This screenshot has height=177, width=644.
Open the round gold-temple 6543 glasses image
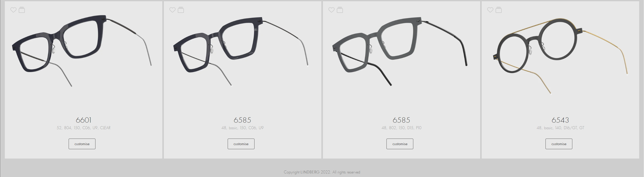click(x=560, y=56)
